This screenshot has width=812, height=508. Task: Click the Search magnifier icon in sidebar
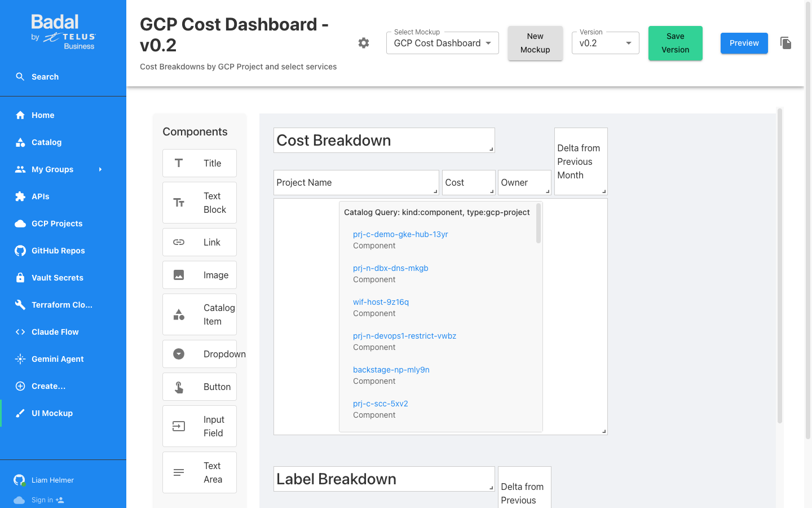coord(20,77)
